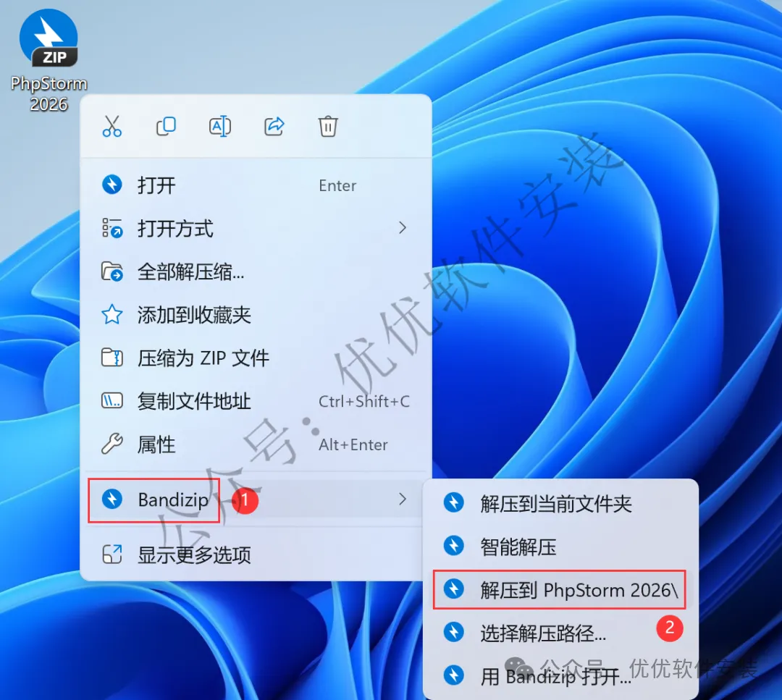Click the Copy icon in context menu

point(166,126)
